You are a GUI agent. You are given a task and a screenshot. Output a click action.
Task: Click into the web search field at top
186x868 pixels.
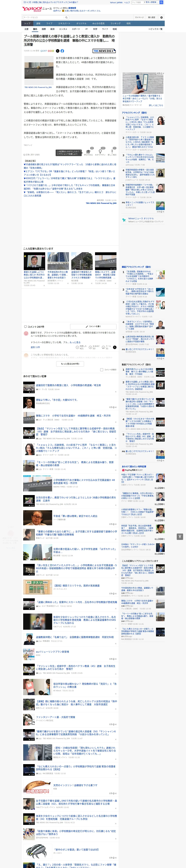pyautogui.click(x=137, y=2)
